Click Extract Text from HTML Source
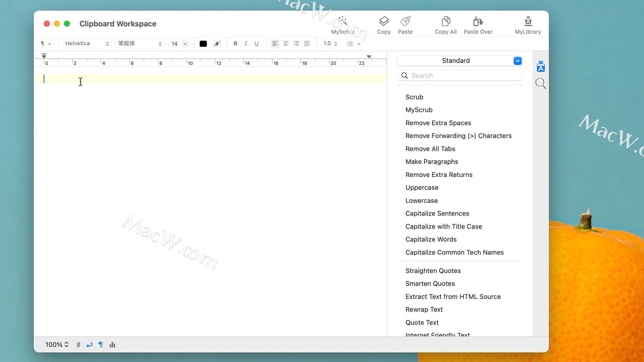The height and width of the screenshot is (362, 644). point(453,297)
